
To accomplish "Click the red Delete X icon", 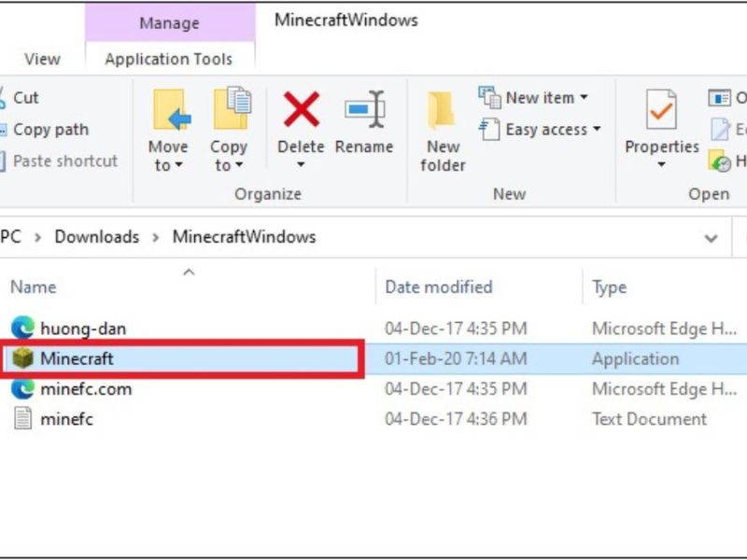I will tap(302, 109).
